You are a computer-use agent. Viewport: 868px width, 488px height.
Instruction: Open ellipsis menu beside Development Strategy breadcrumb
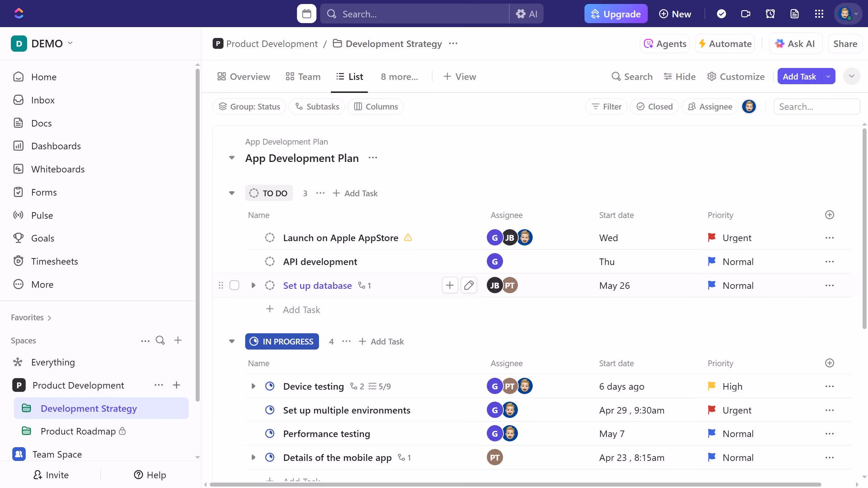click(453, 43)
